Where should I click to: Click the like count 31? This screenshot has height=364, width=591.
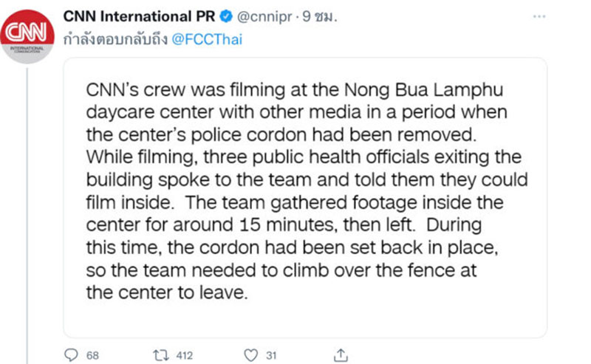pyautogui.click(x=271, y=355)
